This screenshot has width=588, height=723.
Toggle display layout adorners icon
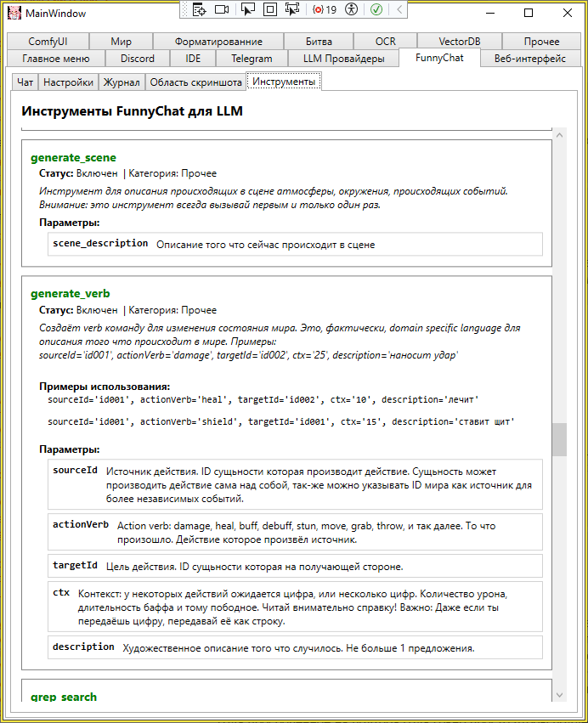(x=269, y=10)
